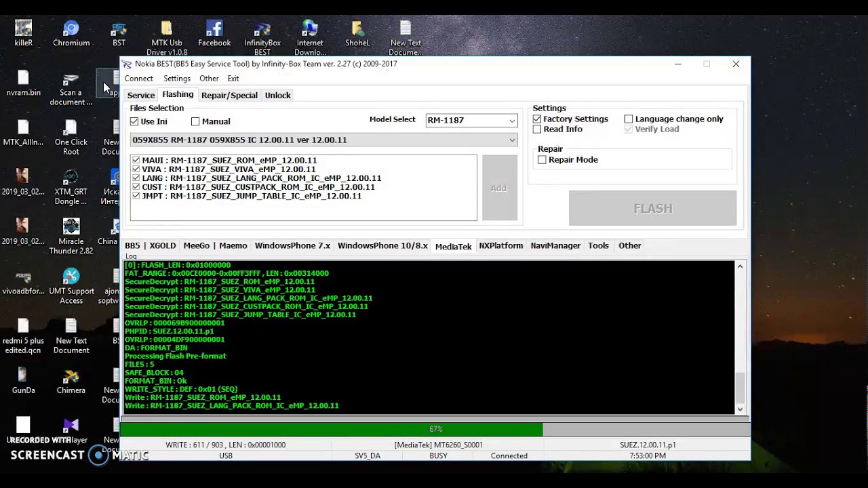Select the BB5 | XGOLD platform tab
This screenshot has width=868, height=488.
click(150, 245)
